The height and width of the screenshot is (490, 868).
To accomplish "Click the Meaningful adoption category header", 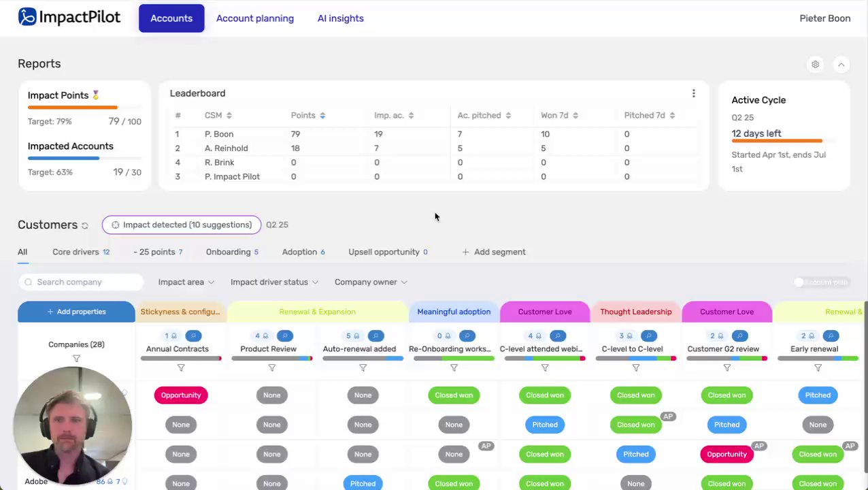I will point(454,312).
